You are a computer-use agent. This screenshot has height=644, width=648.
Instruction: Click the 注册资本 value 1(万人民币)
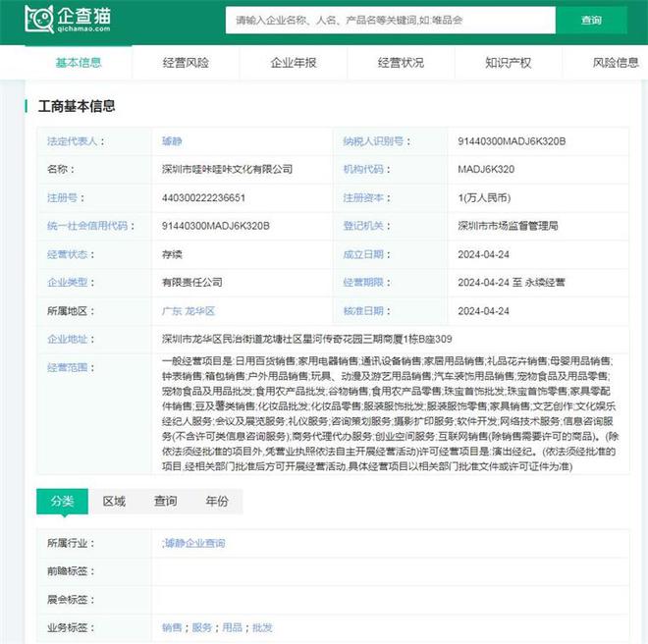click(x=484, y=197)
